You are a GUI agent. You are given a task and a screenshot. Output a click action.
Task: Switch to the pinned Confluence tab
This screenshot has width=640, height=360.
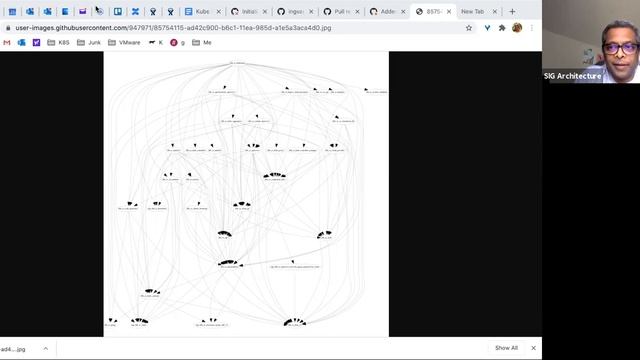[x=135, y=12]
